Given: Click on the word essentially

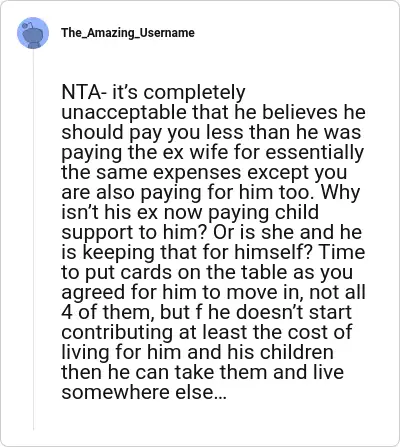Looking at the screenshot, I should (x=314, y=154).
